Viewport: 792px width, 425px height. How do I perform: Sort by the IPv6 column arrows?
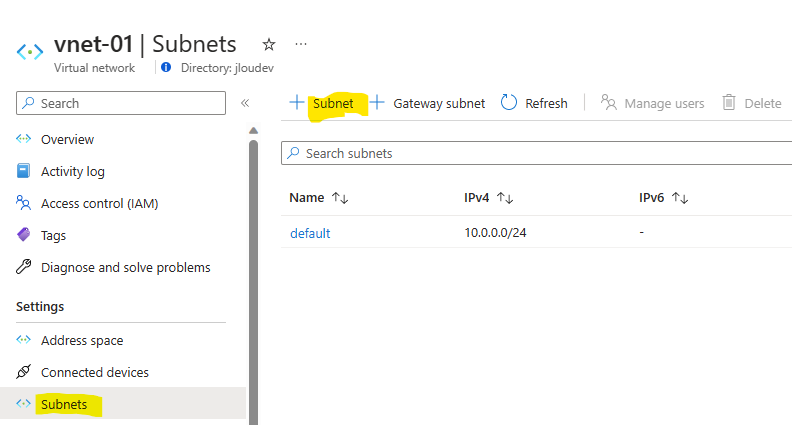point(680,198)
